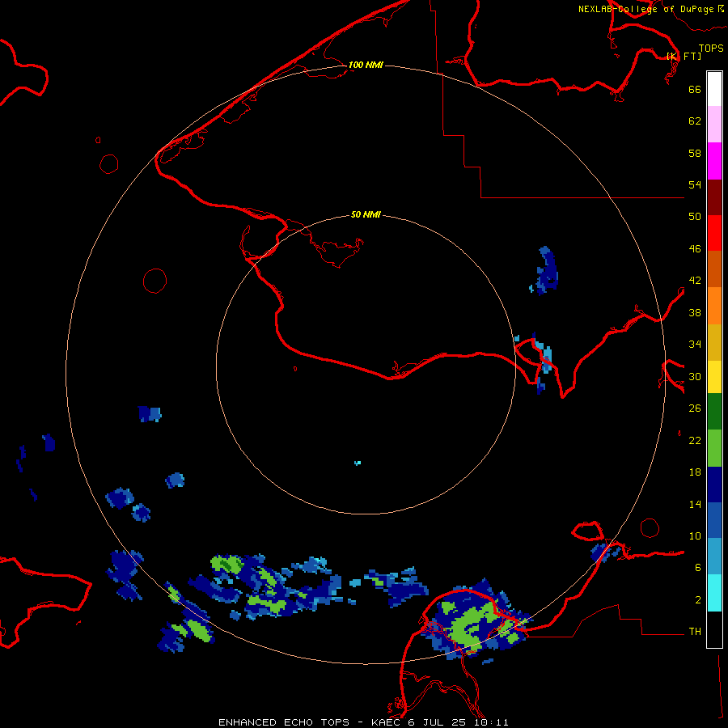
Task: Click the legend value "22"
Action: (695, 440)
